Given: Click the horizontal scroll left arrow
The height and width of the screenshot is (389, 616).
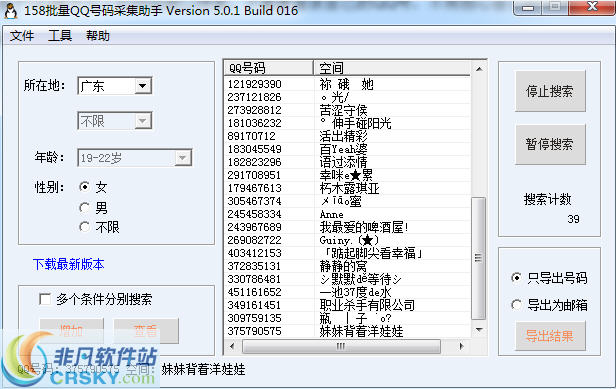Looking at the screenshot, I should 232,346.
